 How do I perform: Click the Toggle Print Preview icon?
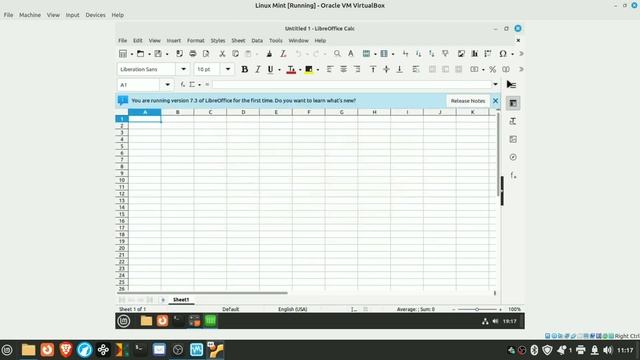pos(206,53)
